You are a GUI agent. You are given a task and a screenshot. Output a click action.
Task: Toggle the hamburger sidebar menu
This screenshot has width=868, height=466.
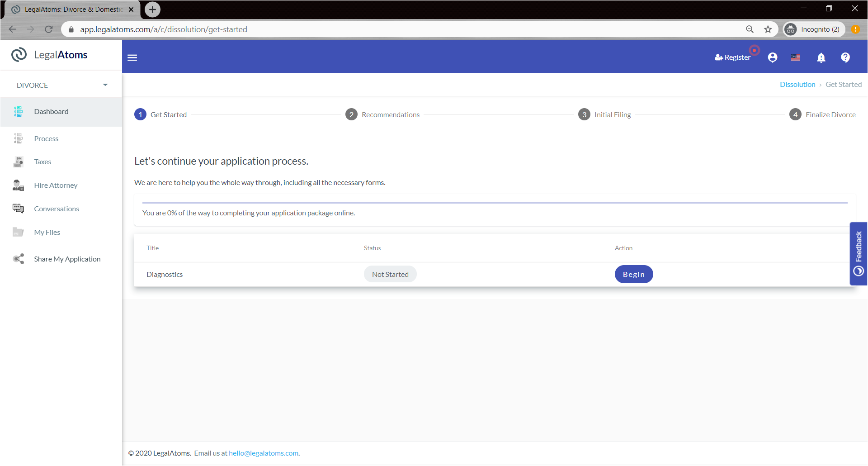[x=132, y=57]
